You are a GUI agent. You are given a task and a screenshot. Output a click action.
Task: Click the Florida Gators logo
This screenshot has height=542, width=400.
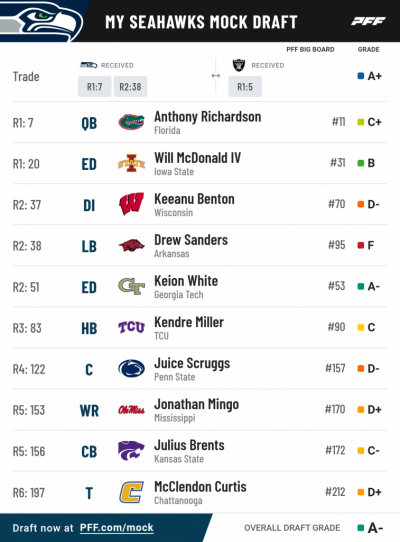pos(131,122)
